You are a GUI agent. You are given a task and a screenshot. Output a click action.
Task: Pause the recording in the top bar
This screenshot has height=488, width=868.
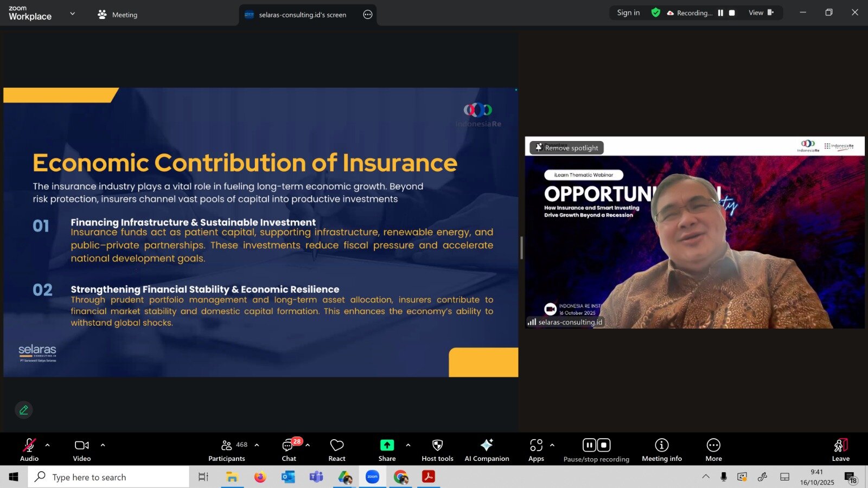[x=720, y=13]
